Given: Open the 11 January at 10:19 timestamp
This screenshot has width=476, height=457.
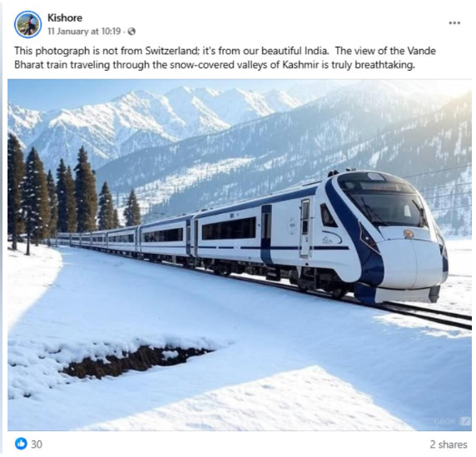Looking at the screenshot, I should coord(84,32).
